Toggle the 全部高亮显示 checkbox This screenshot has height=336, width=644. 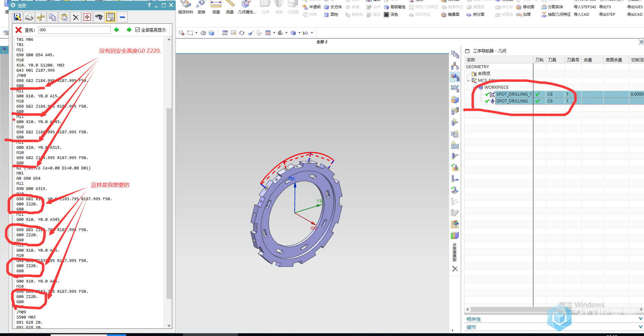click(138, 30)
